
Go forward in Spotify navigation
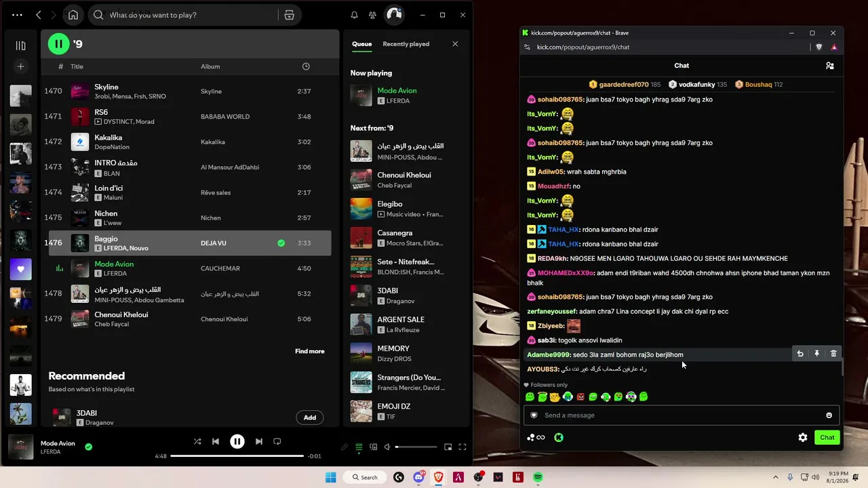(x=54, y=15)
